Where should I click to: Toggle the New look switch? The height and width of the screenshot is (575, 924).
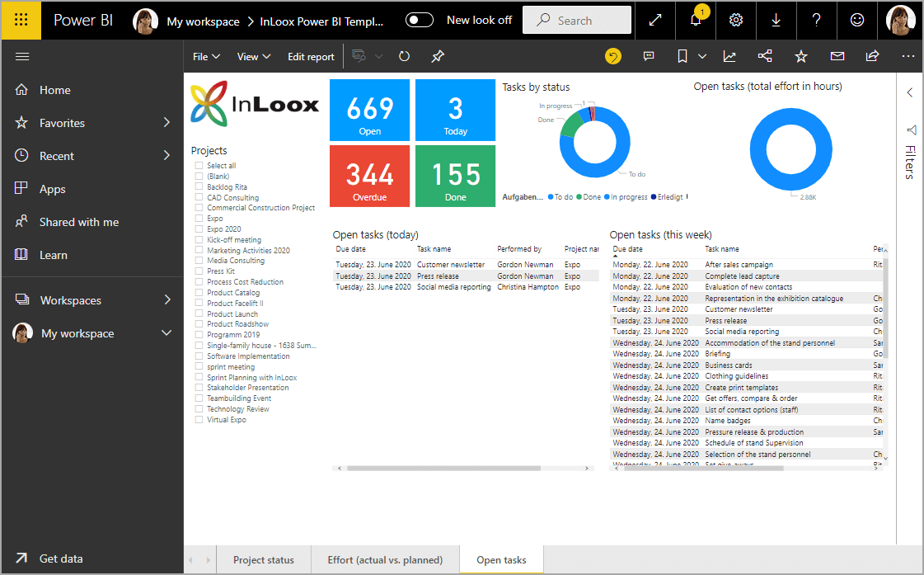pyautogui.click(x=419, y=20)
